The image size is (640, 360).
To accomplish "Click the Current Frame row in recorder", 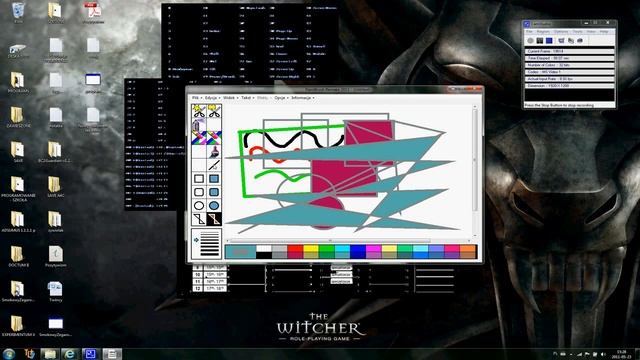I will coord(569,51).
